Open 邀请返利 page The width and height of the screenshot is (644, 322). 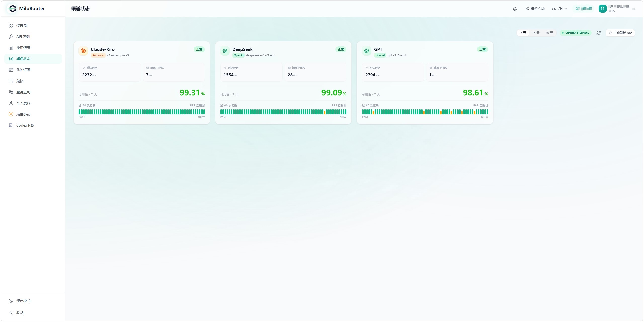click(33, 92)
